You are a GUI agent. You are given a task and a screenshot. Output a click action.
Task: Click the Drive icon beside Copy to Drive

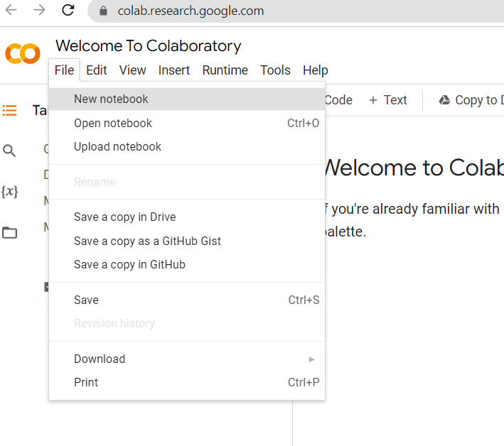(444, 100)
